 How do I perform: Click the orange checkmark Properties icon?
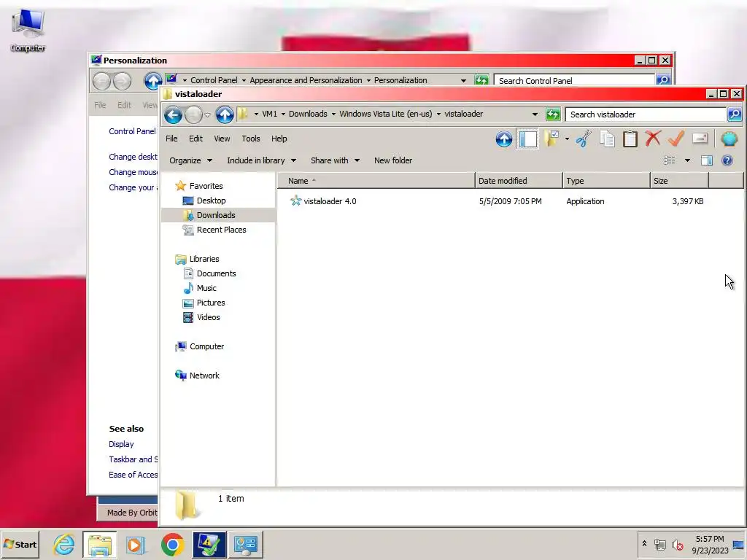click(676, 139)
